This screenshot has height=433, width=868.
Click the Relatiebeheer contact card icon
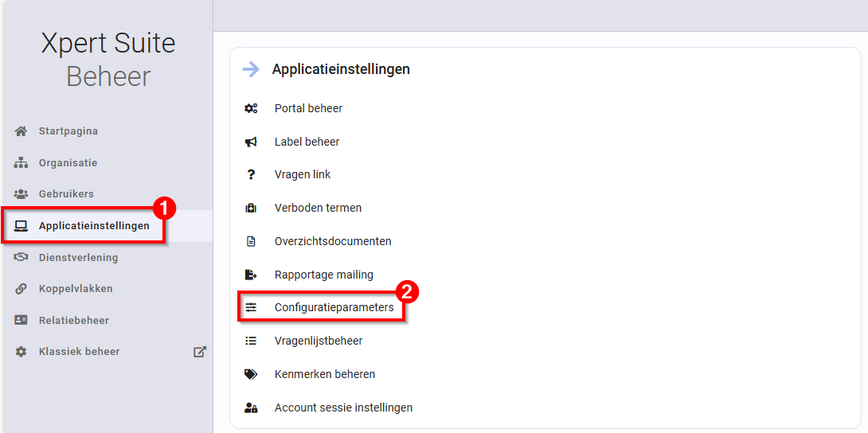(x=22, y=321)
